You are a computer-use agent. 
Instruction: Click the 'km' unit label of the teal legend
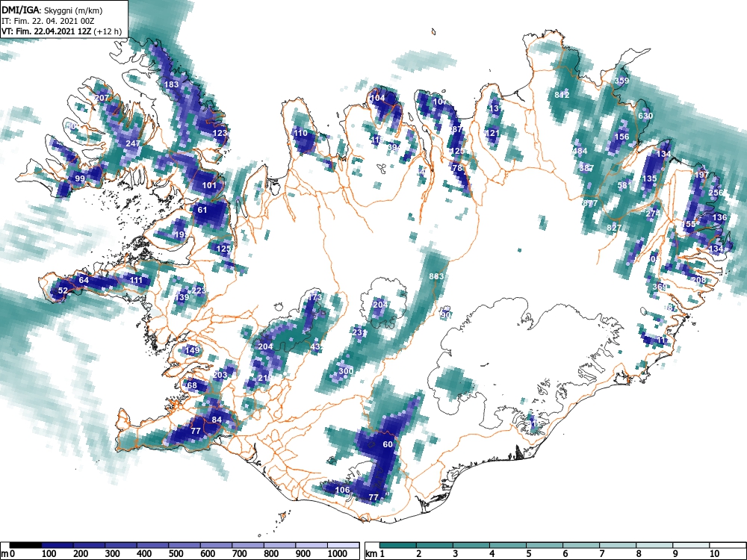pos(371,554)
